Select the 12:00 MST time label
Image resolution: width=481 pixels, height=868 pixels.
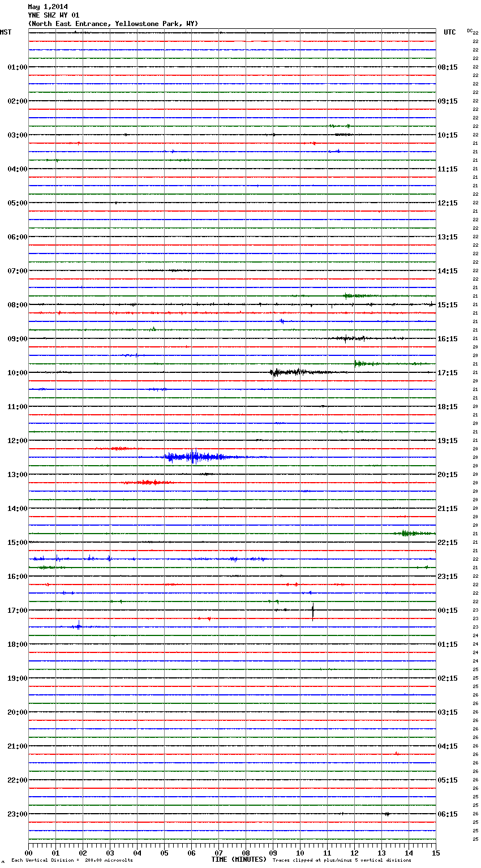click(17, 441)
